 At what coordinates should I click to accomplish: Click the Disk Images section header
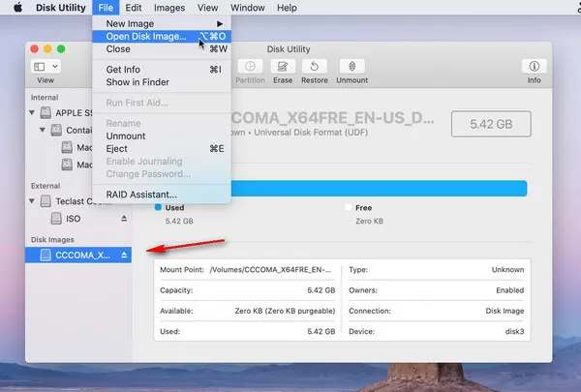point(52,240)
